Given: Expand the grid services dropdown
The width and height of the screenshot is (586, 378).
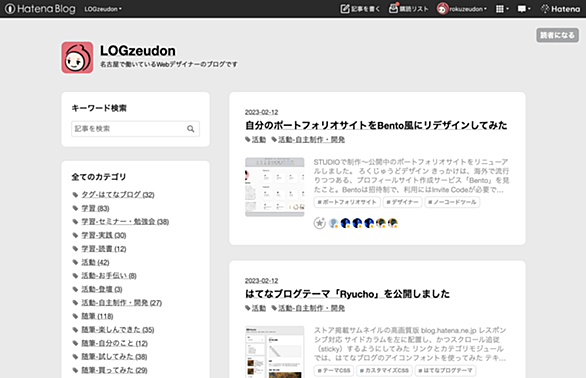Looking at the screenshot, I should pos(502,9).
